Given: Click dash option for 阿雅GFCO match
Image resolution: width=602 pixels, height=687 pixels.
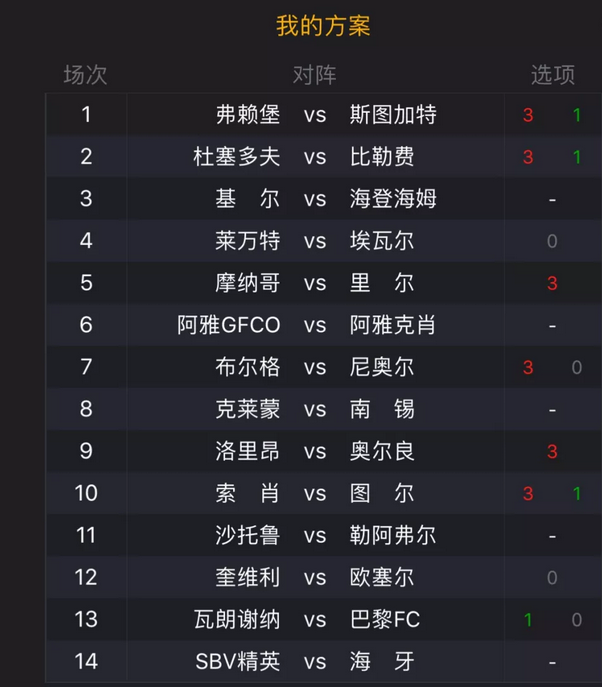Looking at the screenshot, I should point(552,326).
